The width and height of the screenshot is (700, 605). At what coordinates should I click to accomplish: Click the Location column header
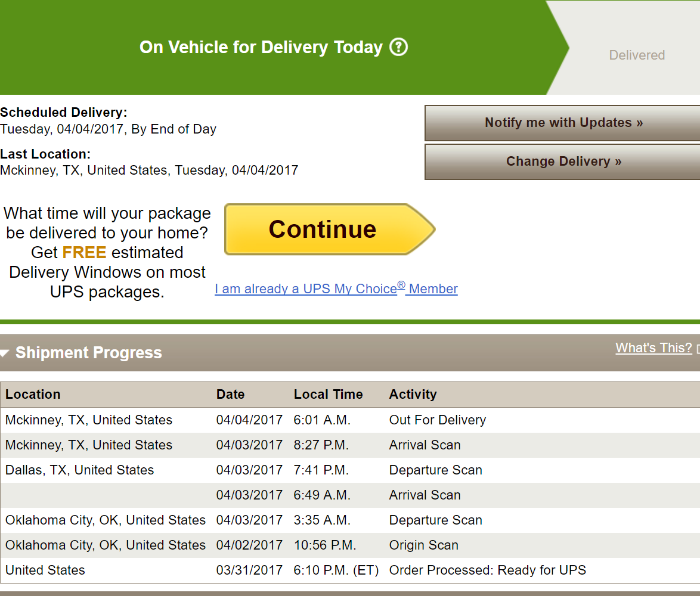(x=33, y=395)
